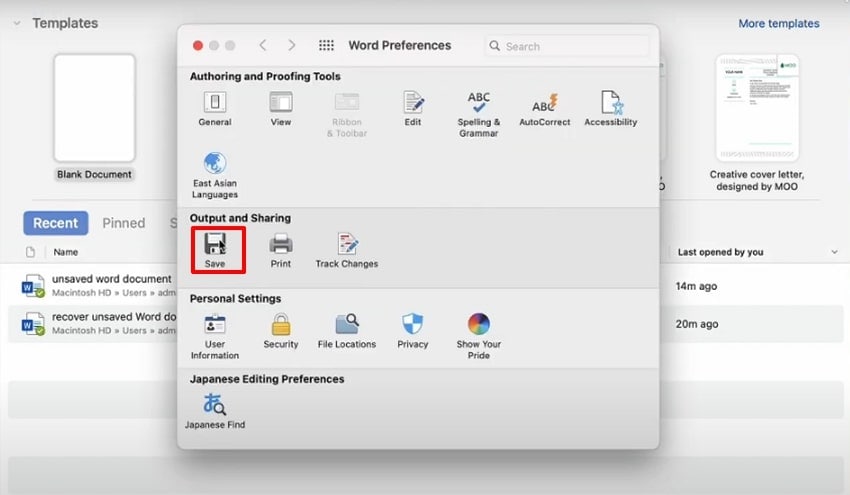This screenshot has width=850, height=495.
Task: Select the Creative cover letter template thumbnail
Action: coord(757,108)
